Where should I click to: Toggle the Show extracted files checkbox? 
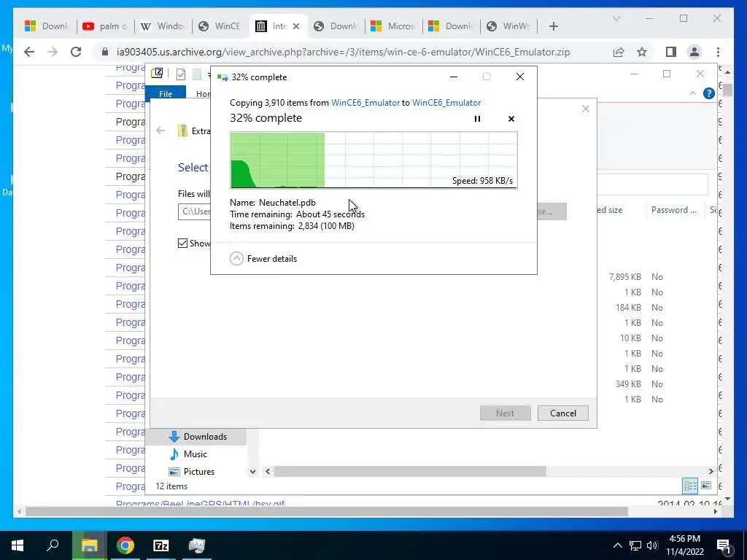[182, 244]
